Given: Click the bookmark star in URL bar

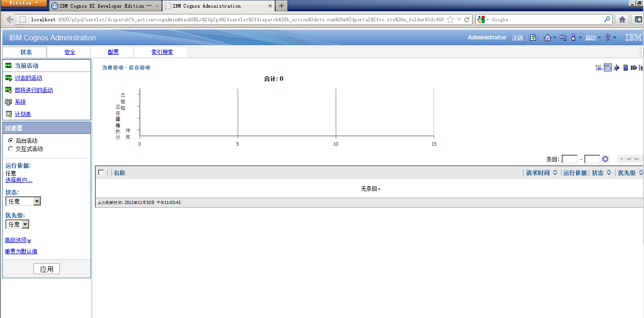Looking at the screenshot, I should [x=450, y=19].
